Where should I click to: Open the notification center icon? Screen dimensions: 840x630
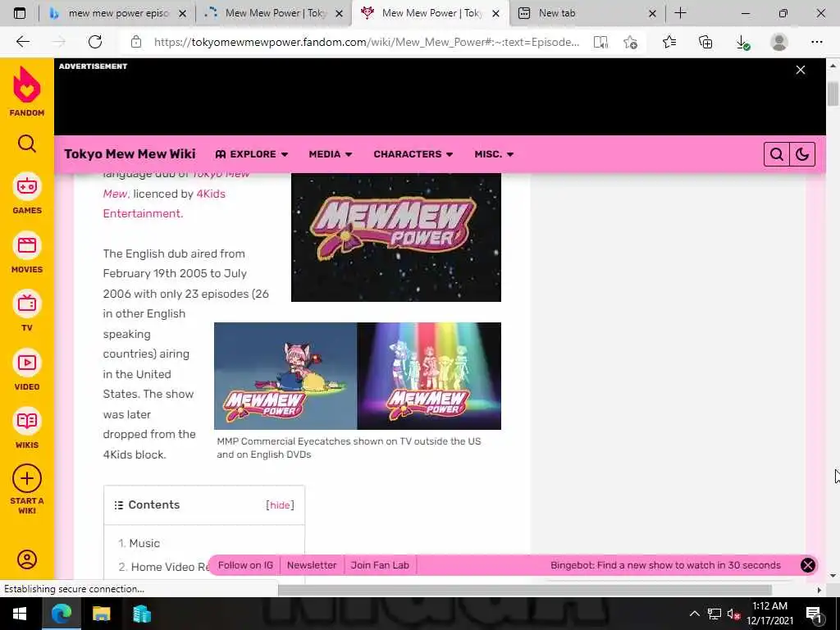click(x=814, y=614)
